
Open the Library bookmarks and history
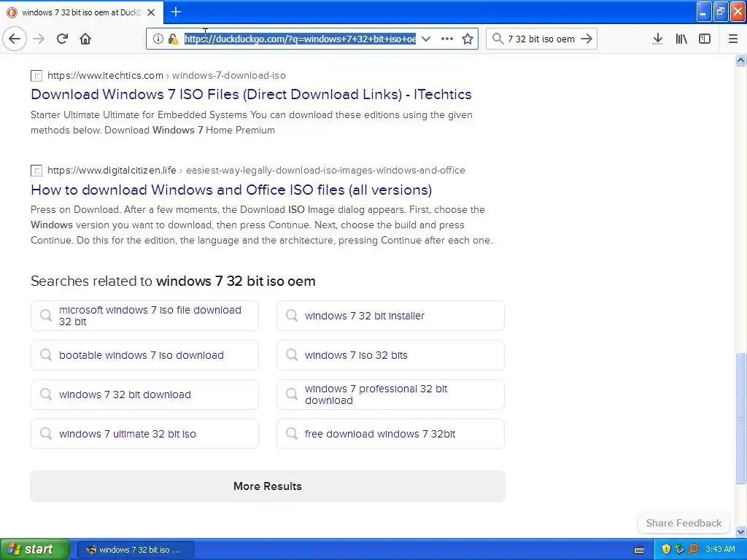pos(681,39)
